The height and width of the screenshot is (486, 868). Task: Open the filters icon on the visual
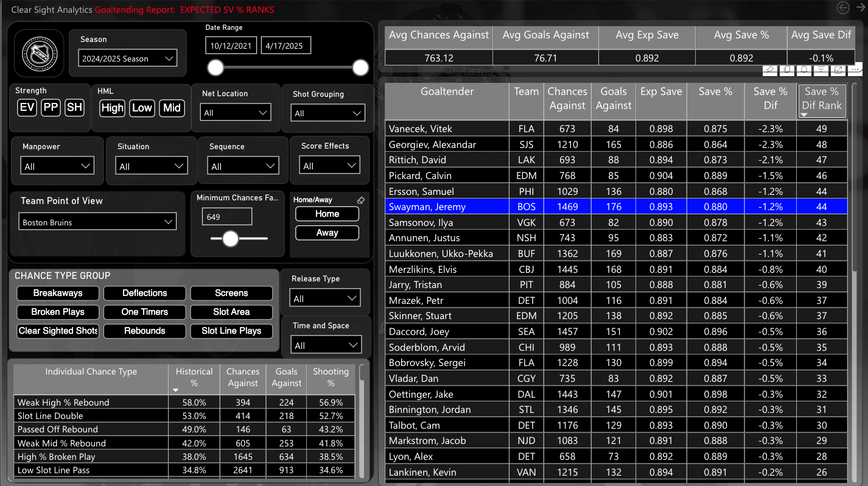point(821,69)
